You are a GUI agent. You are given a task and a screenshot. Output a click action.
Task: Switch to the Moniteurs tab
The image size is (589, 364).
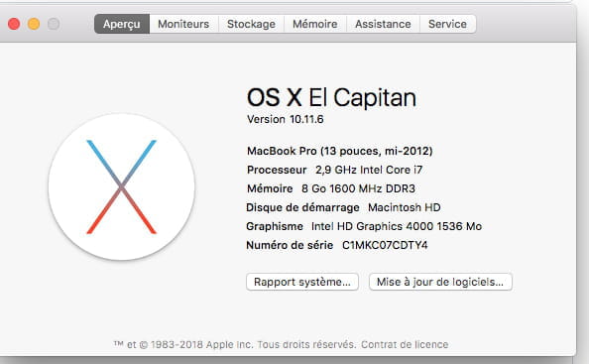[x=183, y=24]
